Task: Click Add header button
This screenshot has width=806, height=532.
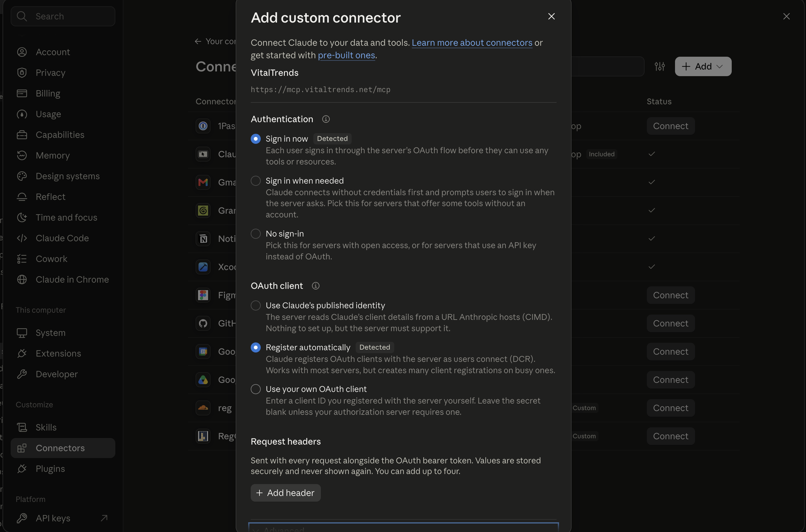Action: [x=285, y=493]
